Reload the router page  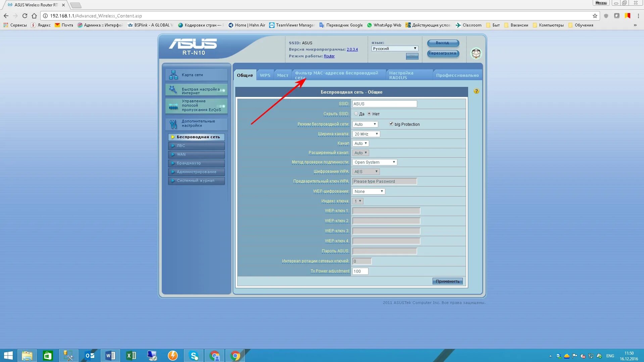tap(25, 16)
